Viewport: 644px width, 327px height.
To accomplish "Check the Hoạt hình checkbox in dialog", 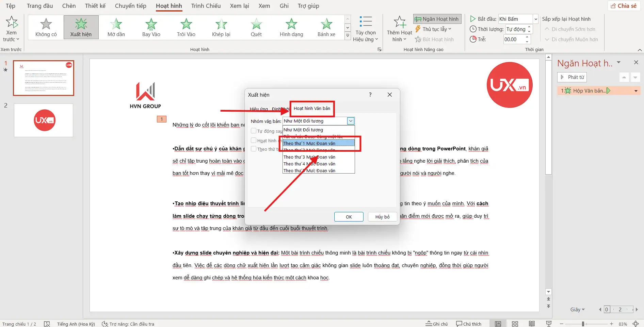I will pos(254,140).
